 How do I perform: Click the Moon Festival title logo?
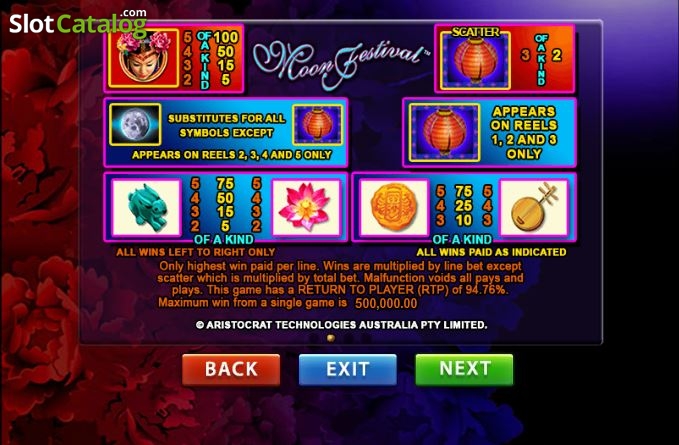(x=340, y=61)
